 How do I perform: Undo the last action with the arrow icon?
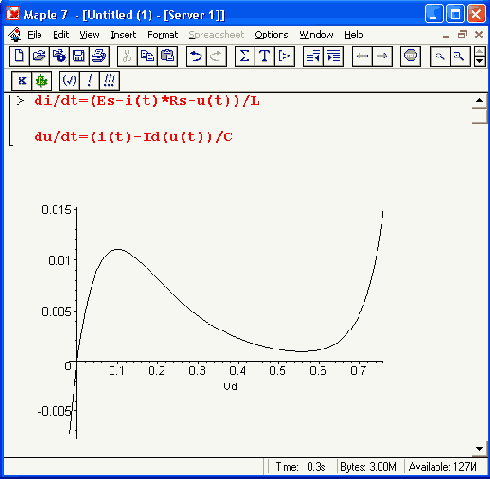(x=196, y=56)
